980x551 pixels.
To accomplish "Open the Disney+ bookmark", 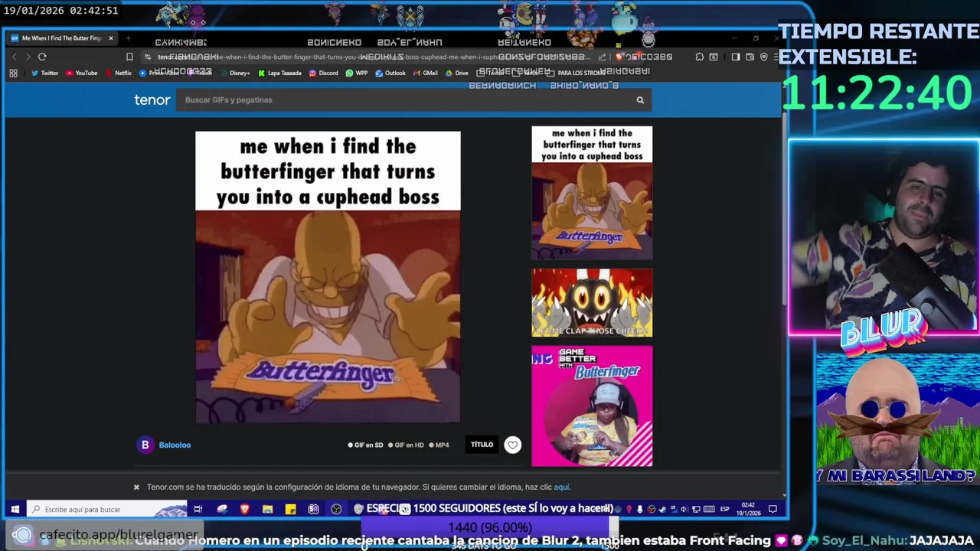I will [x=235, y=73].
